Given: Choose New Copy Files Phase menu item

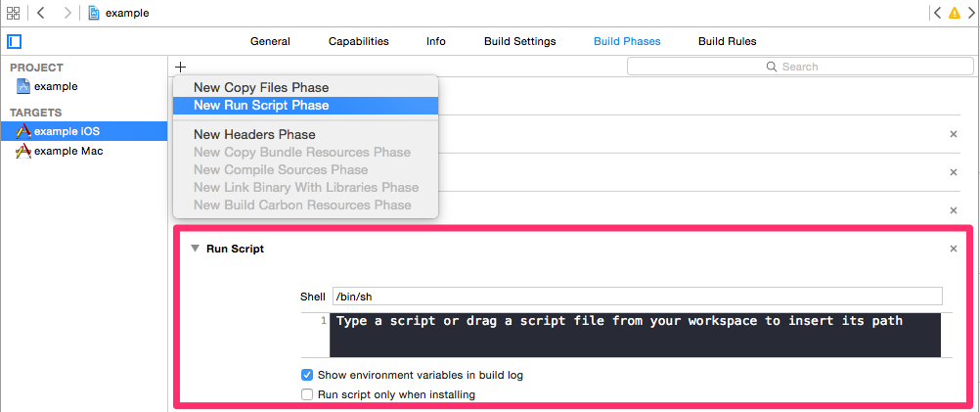Looking at the screenshot, I should click(x=261, y=87).
